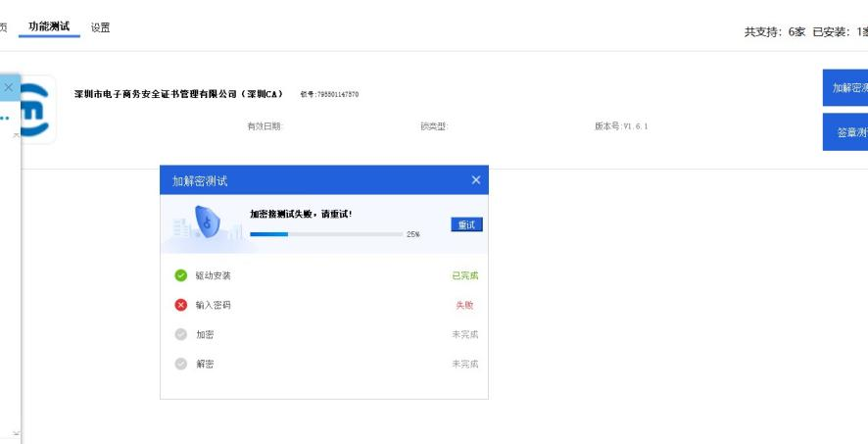The image size is (868, 444).
Task: Click the red failure icon beside 输入密码
Action: (x=180, y=305)
